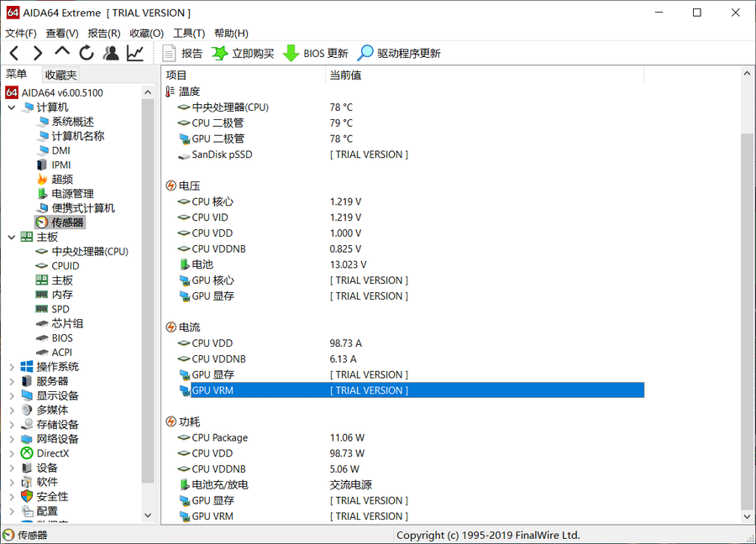Collapse the 计算机 tree node
Image resolution: width=756 pixels, height=544 pixels.
point(12,107)
